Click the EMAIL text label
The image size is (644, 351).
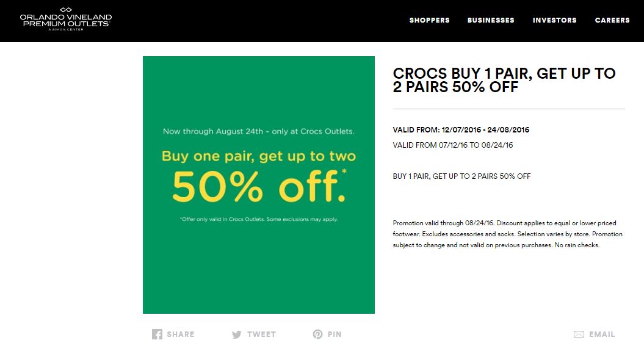(x=602, y=335)
